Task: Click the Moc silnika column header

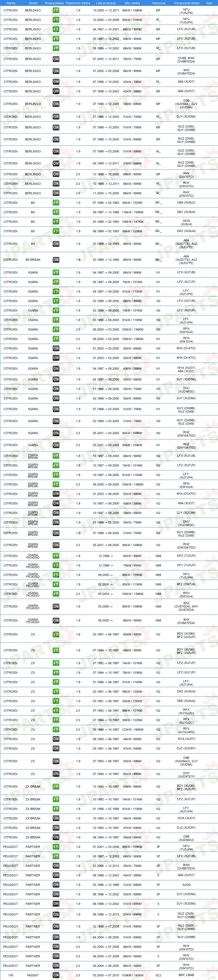Action: point(132,3)
